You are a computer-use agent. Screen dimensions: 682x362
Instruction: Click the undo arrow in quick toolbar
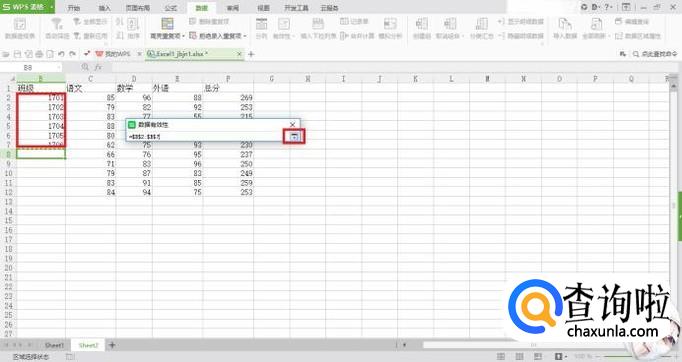[x=61, y=54]
